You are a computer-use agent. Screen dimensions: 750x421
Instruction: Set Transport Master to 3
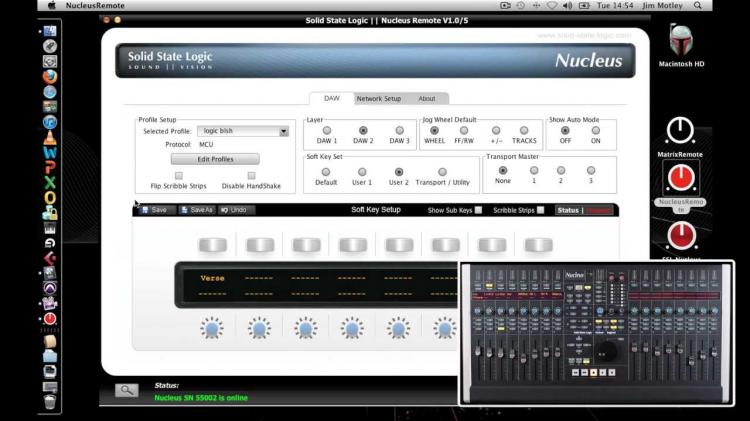(591, 170)
